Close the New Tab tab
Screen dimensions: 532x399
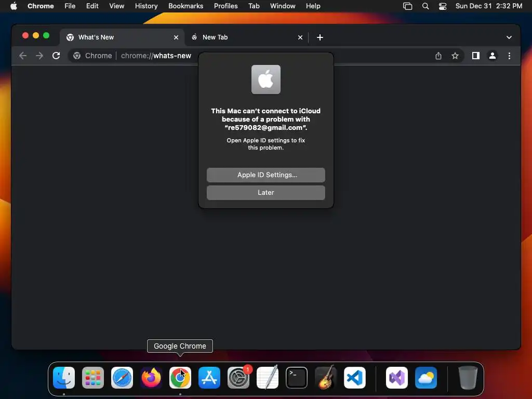300,37
